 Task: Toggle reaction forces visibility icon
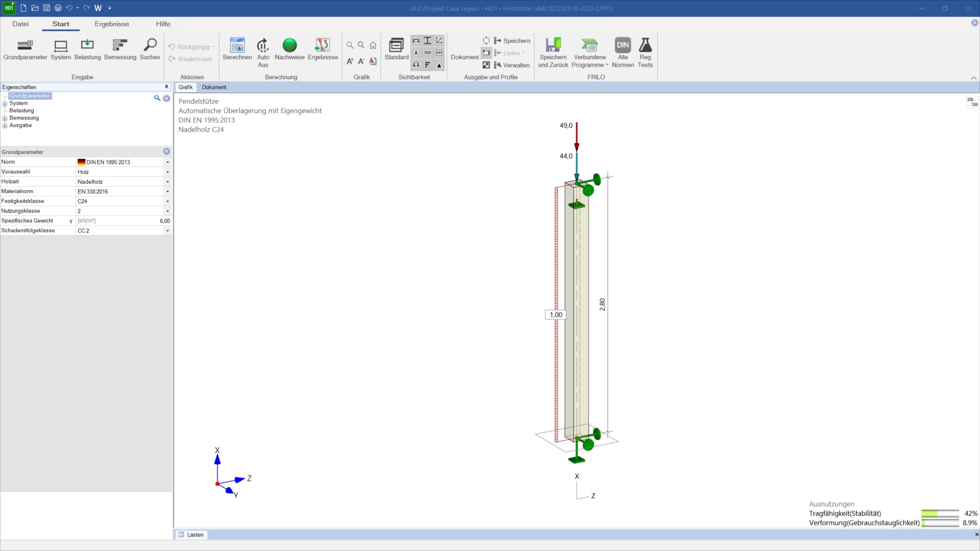[x=416, y=65]
